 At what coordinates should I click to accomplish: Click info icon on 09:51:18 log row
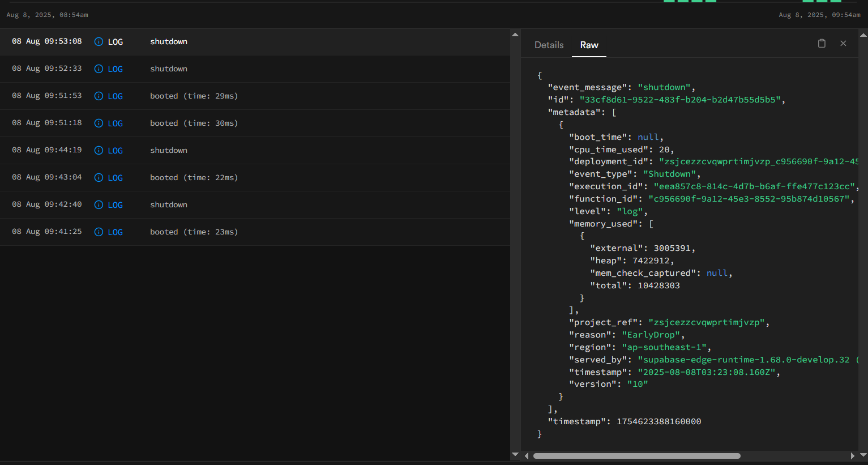99,123
